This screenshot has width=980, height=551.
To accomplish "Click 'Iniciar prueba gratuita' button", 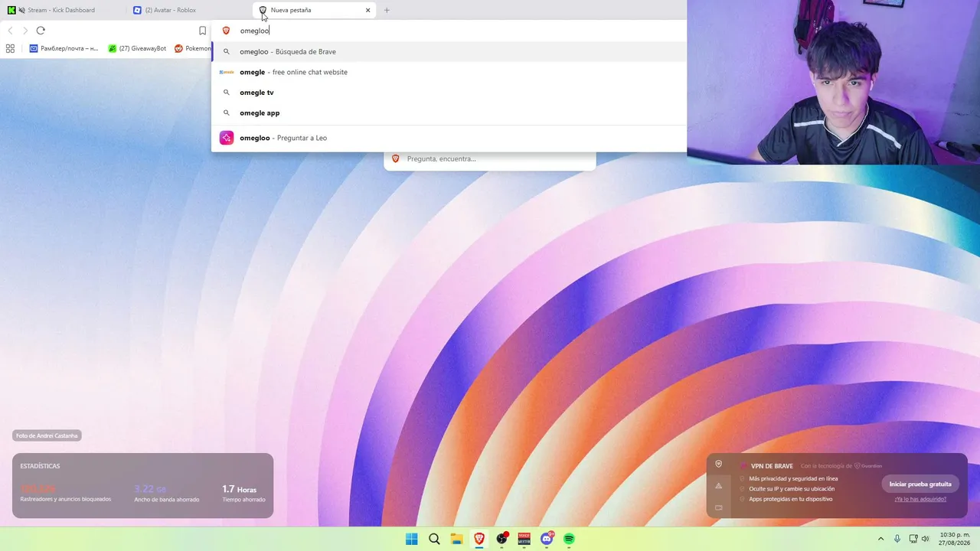I will pyautogui.click(x=920, y=484).
